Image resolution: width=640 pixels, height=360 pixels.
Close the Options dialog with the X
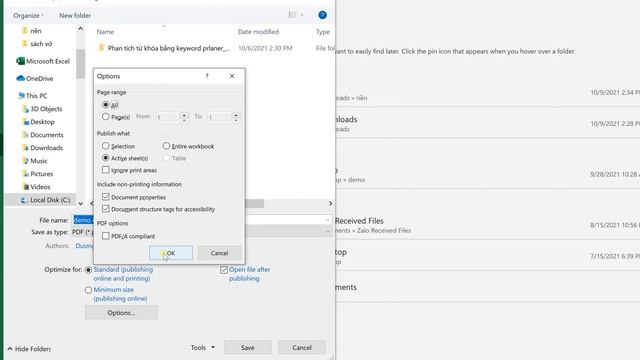(232, 76)
